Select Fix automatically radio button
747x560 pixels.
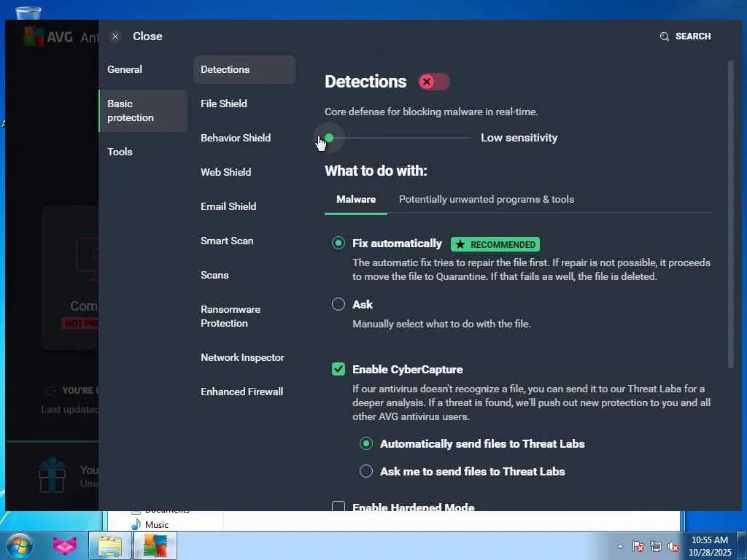click(338, 244)
